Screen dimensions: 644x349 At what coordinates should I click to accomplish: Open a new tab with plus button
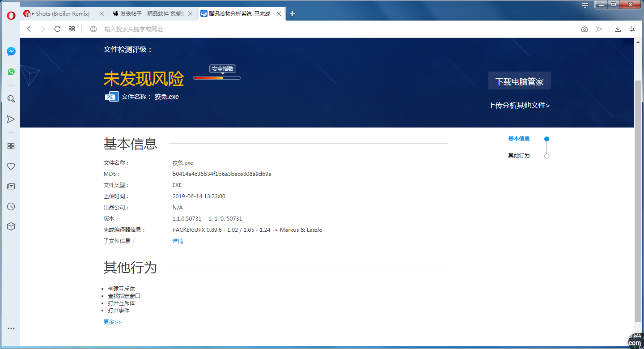(x=292, y=14)
